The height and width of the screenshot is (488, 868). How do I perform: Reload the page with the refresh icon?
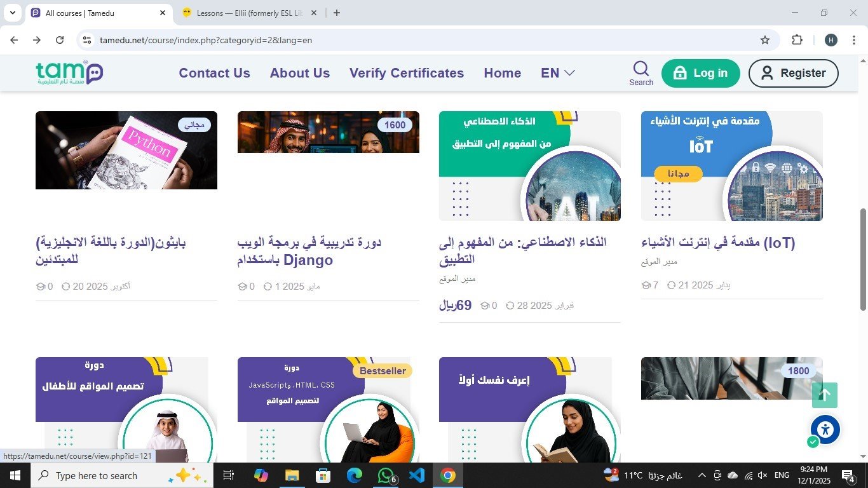click(x=60, y=40)
